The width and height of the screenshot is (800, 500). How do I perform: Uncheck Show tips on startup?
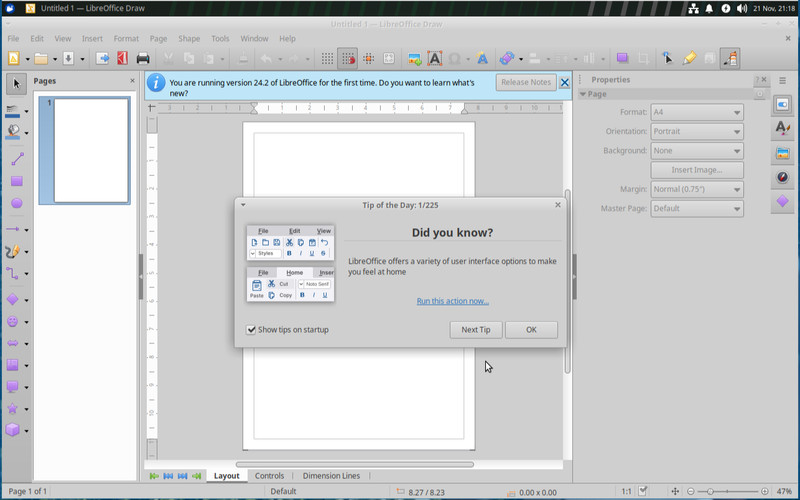click(251, 330)
